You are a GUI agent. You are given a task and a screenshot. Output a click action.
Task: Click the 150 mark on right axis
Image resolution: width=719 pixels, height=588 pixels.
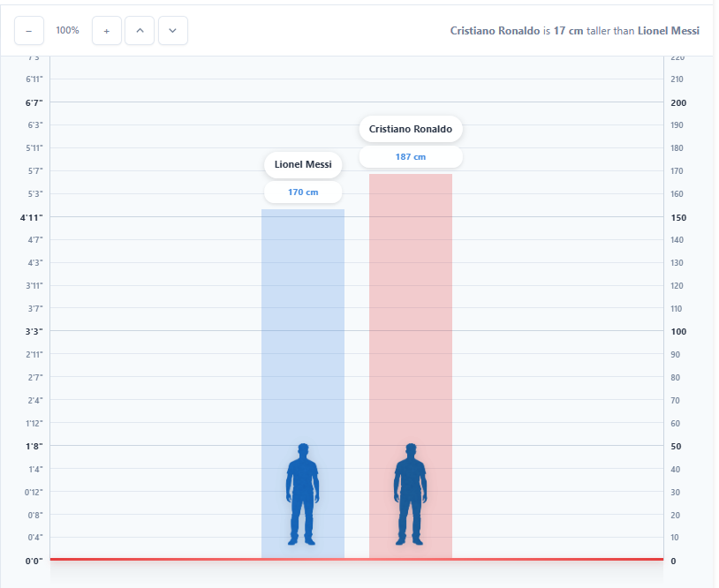678,217
